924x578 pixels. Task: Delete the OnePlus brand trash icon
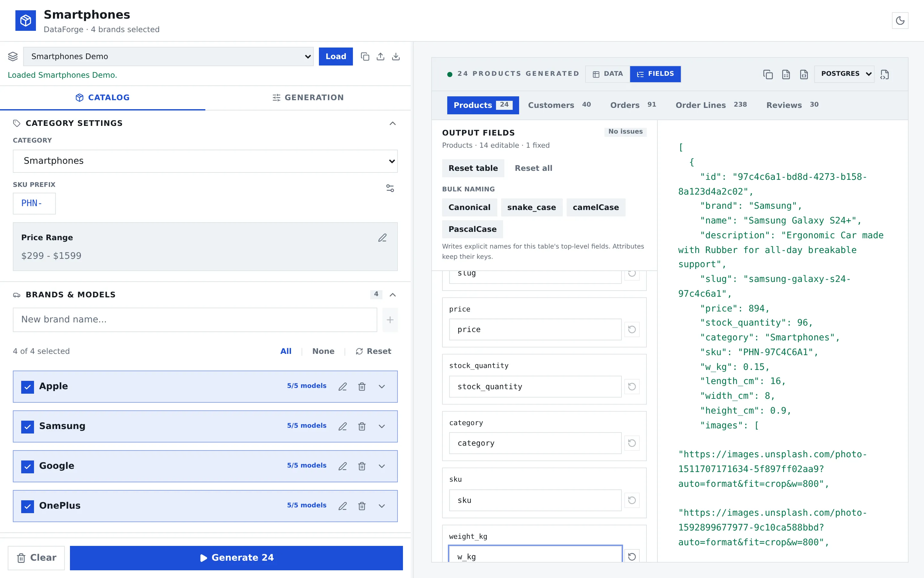tap(362, 506)
